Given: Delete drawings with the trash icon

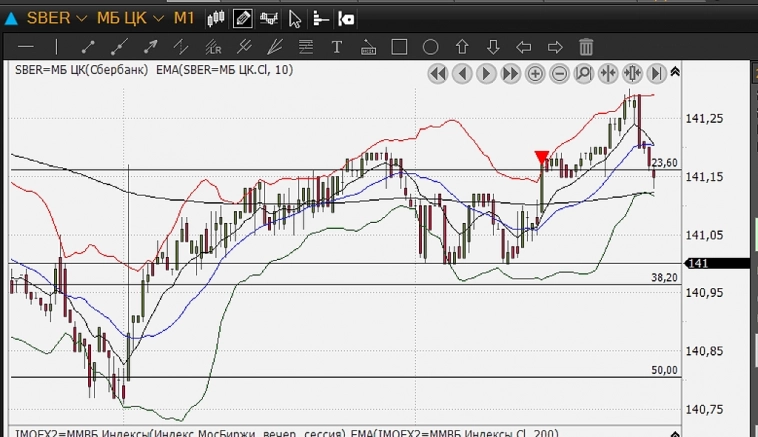Looking at the screenshot, I should tap(586, 47).
